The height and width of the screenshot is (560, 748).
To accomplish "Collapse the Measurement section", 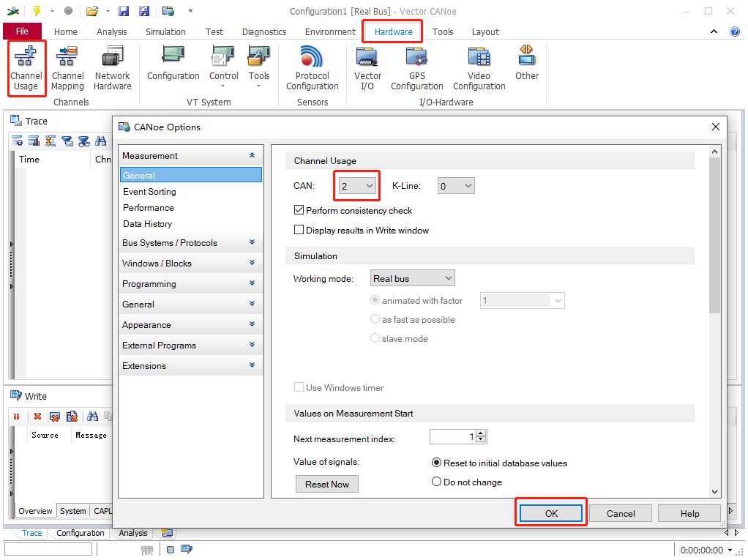I will pos(252,155).
